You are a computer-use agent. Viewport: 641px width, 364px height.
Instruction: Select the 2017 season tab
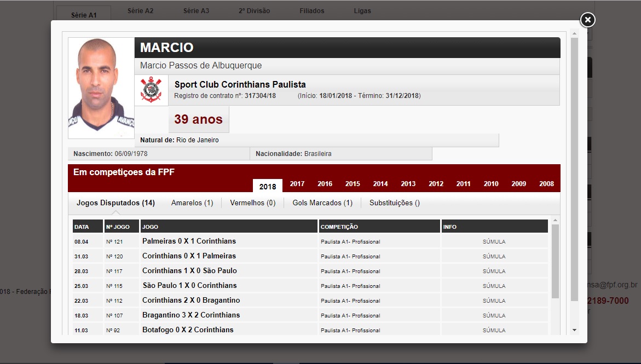click(x=297, y=183)
